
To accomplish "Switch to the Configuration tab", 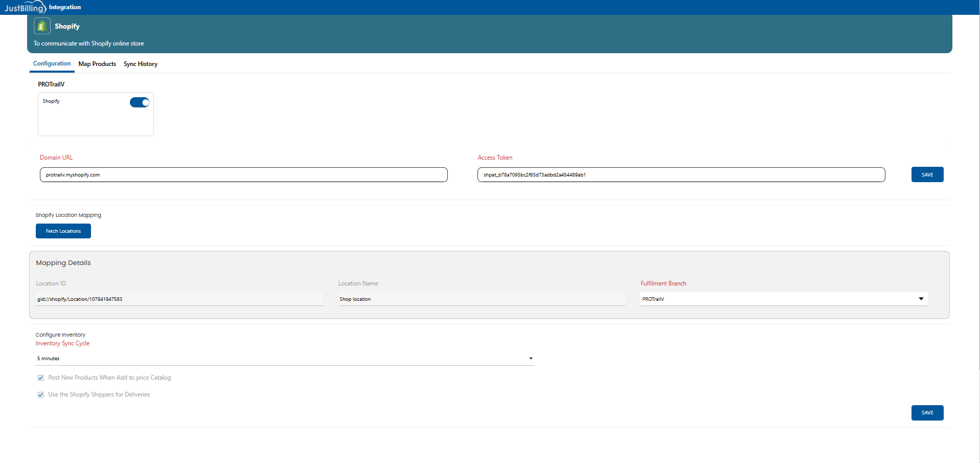I will (52, 64).
